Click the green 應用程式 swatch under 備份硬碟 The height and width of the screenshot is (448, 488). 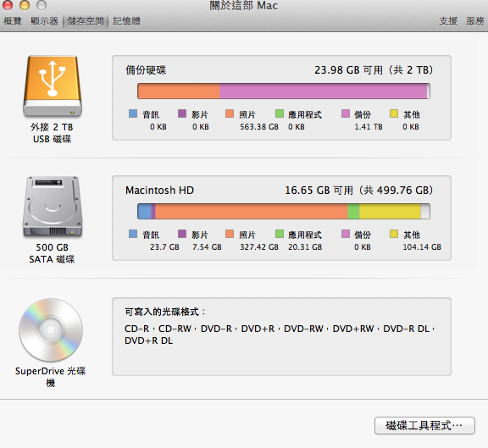(280, 113)
